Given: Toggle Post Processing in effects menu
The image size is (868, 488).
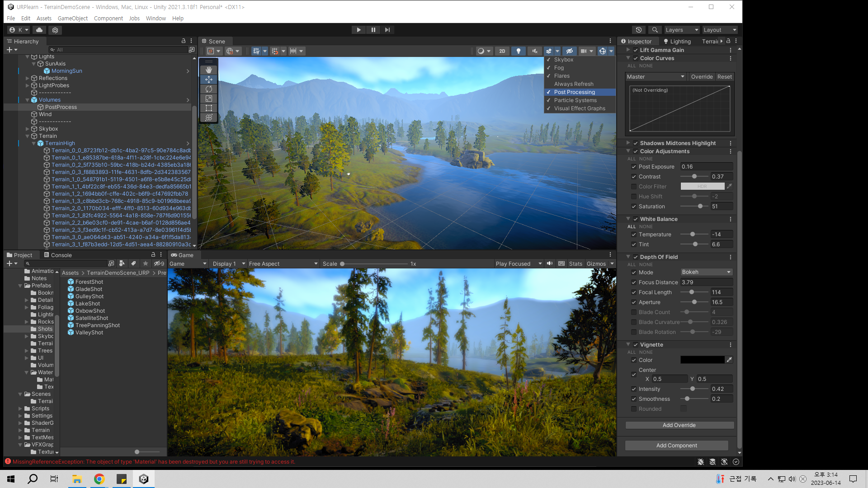Looking at the screenshot, I should (580, 92).
